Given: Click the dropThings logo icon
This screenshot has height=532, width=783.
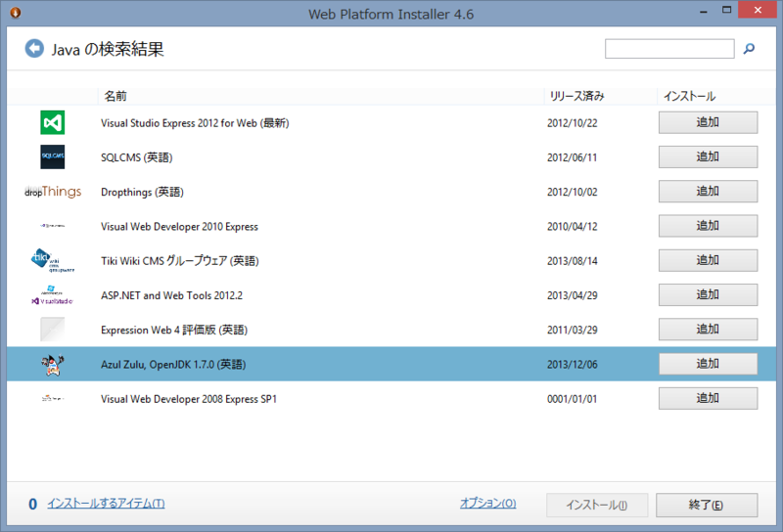Looking at the screenshot, I should [53, 192].
